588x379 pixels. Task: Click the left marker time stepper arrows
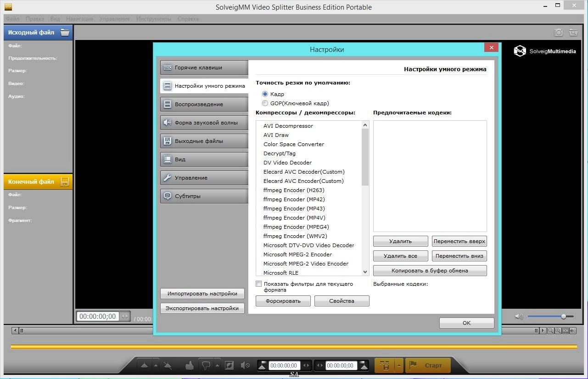click(x=306, y=366)
